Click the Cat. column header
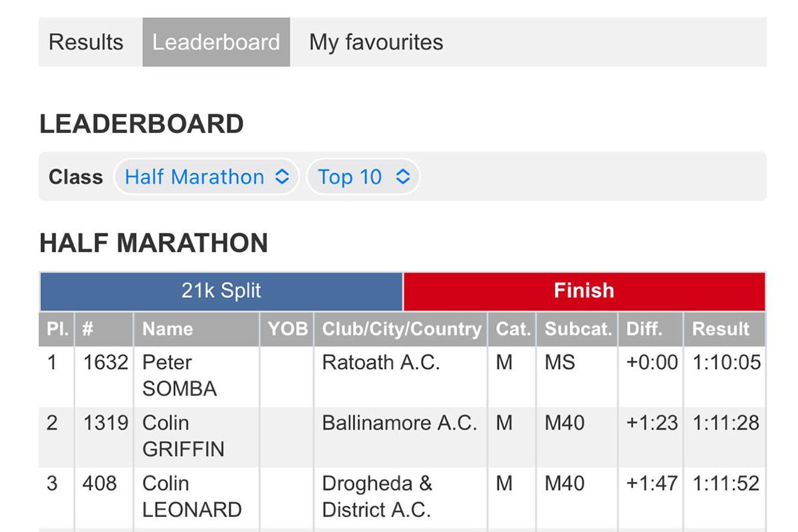 pos(512,329)
